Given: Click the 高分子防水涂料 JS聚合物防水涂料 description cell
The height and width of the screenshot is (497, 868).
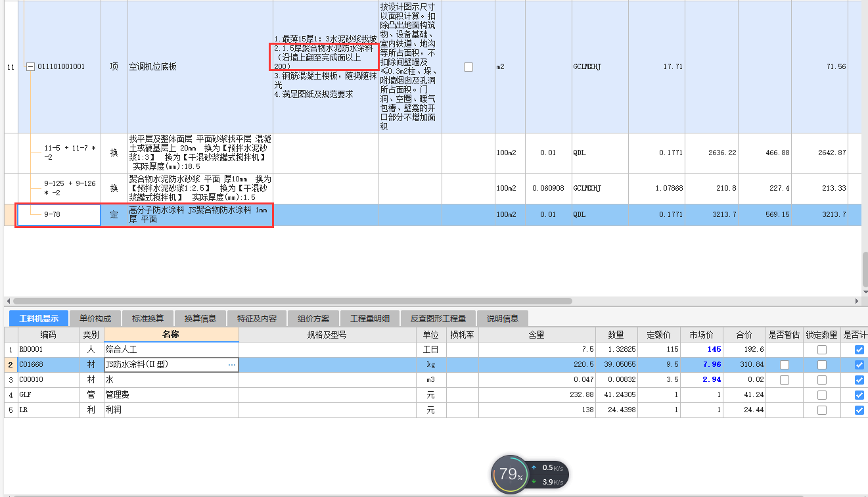Looking at the screenshot, I should tap(200, 214).
